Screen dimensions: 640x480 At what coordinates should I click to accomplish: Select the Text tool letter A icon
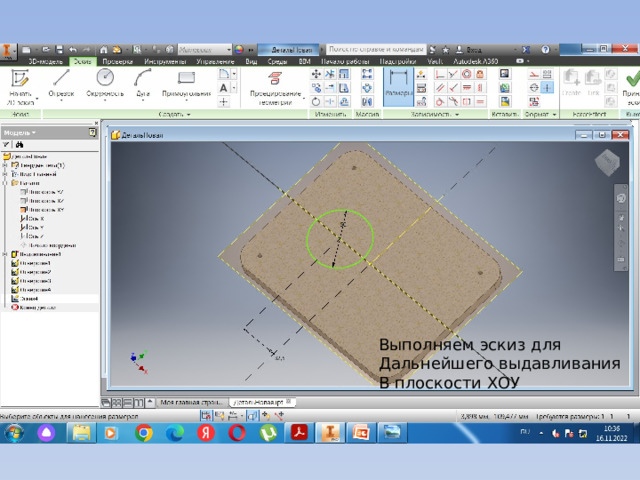tap(224, 88)
